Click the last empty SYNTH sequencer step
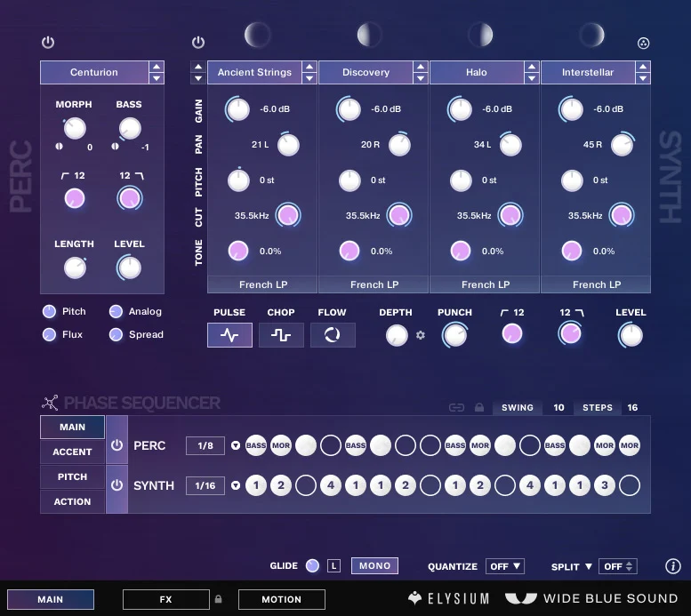This screenshot has width=691, height=616. (629, 485)
